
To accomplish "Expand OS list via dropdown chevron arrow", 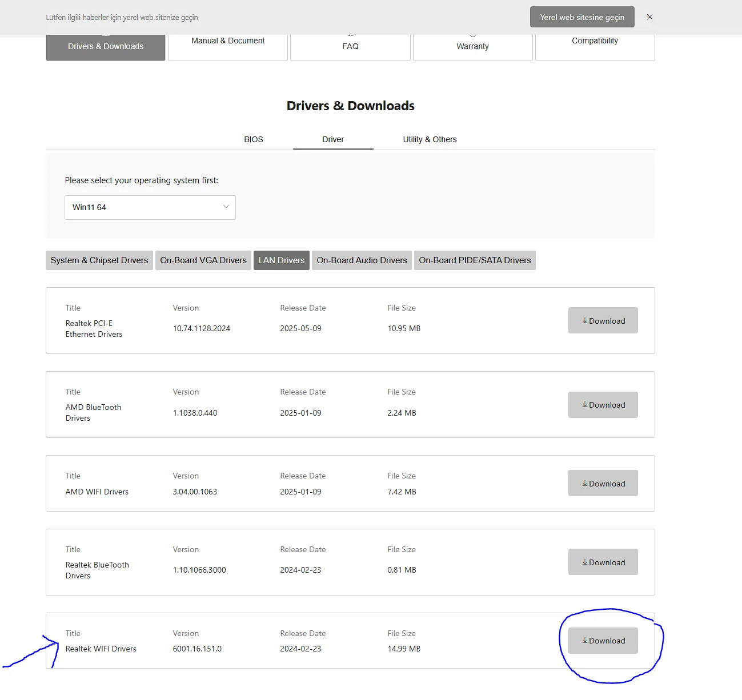I will 226,207.
